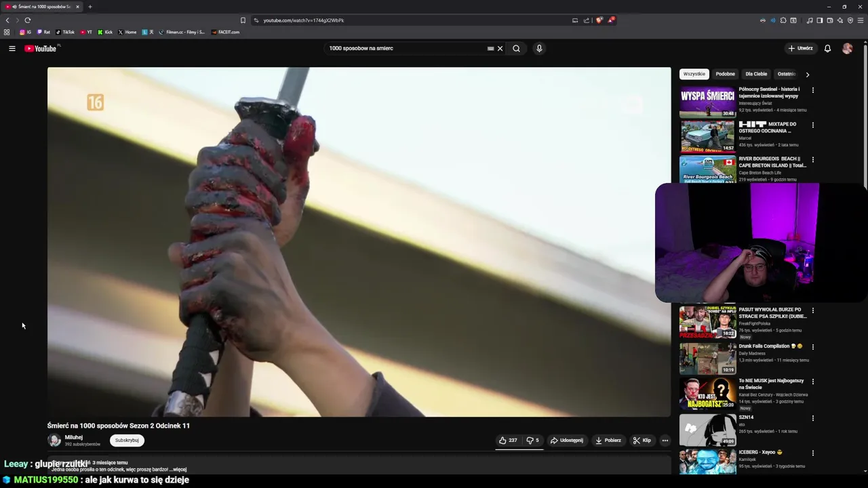Image resolution: width=868 pixels, height=488 pixels.
Task: Open the browser apps grid icon
Action: click(7, 32)
